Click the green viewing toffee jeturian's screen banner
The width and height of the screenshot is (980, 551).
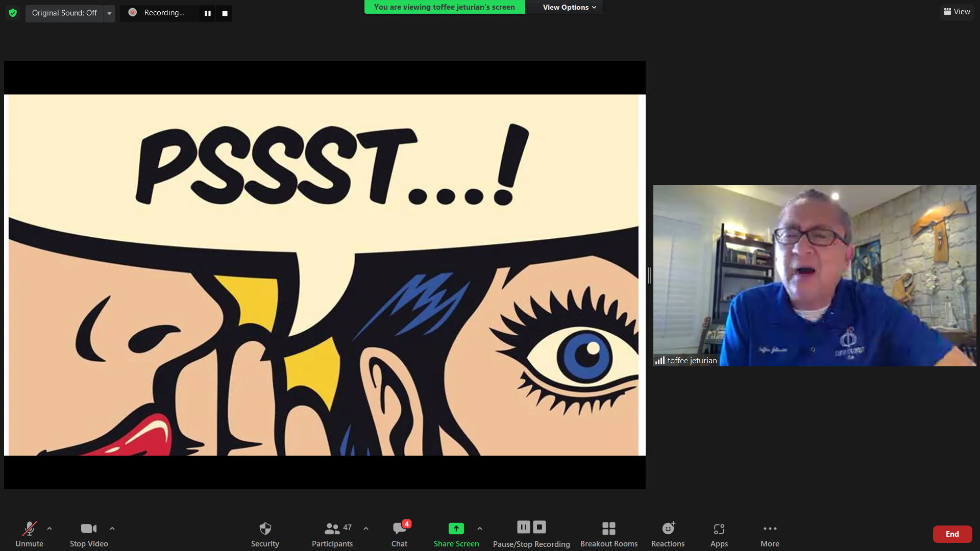coord(444,7)
